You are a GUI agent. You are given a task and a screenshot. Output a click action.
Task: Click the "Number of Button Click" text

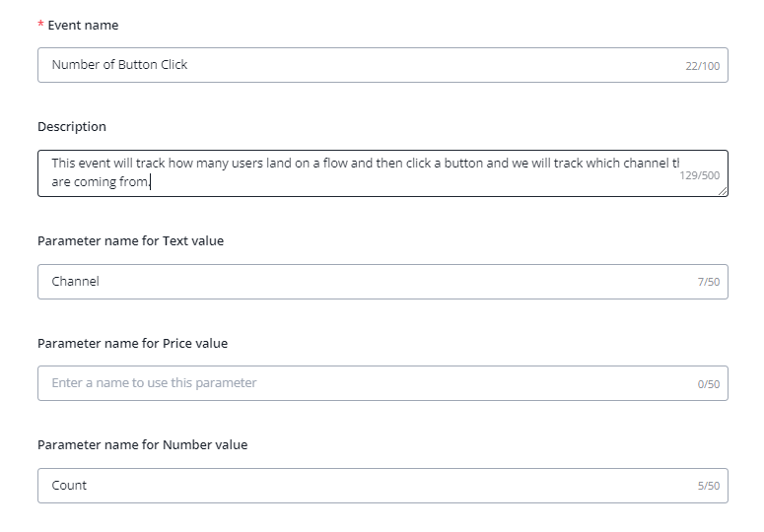pyautogui.click(x=119, y=65)
